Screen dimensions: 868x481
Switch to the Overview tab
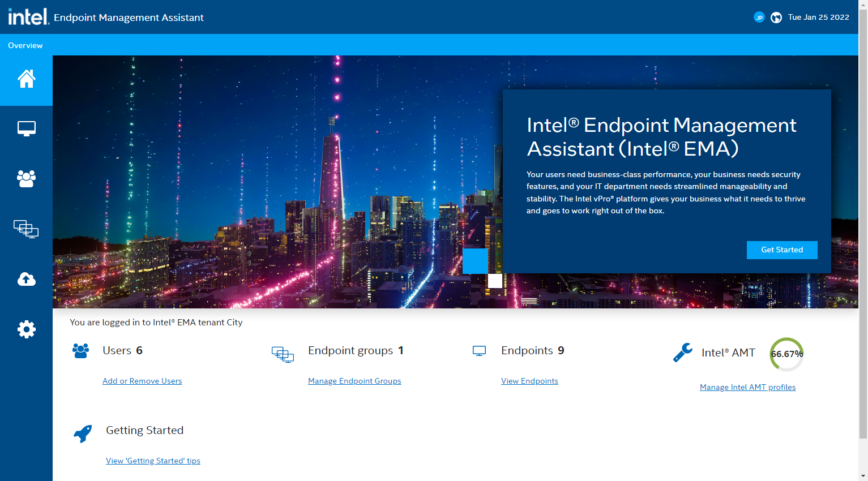coord(25,45)
